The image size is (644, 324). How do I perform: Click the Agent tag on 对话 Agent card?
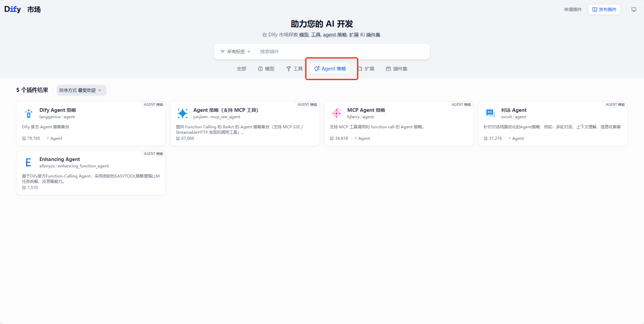coord(516,138)
